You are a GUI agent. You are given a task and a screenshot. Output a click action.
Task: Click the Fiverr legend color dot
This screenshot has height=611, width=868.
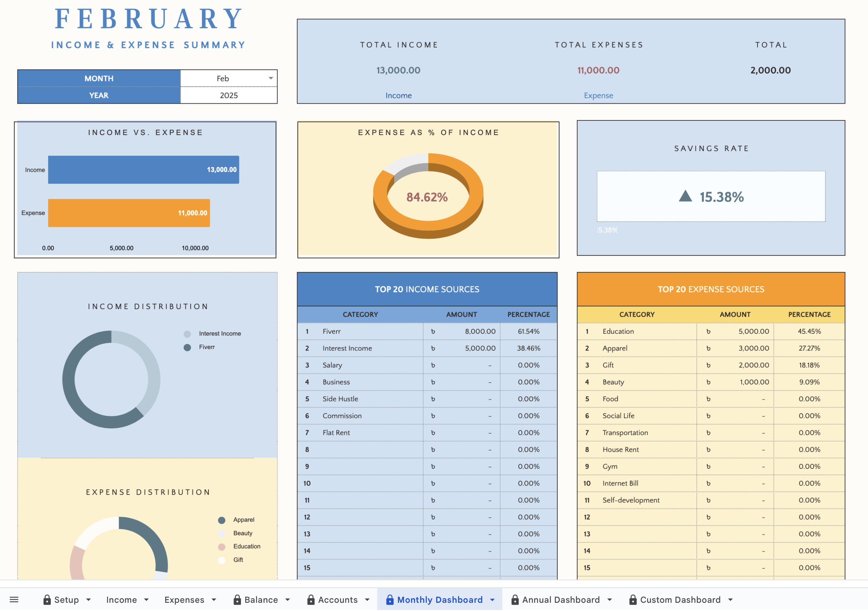[x=187, y=347]
